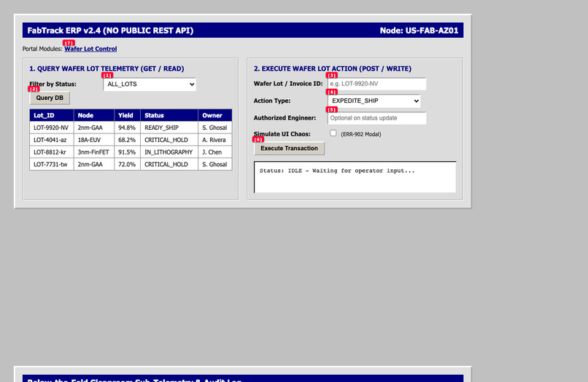Viewport: 588px width, 382px height.
Task: Click the J. Chen owner cell
Action: [x=215, y=152]
